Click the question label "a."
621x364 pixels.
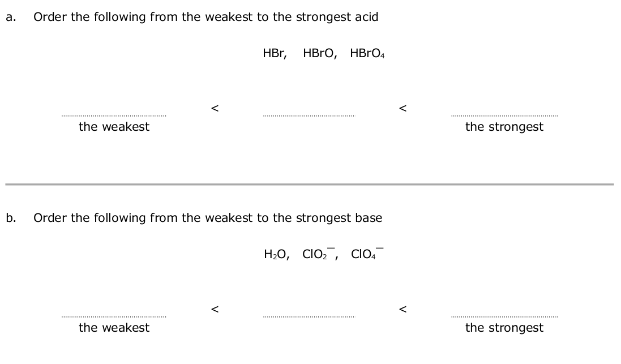pos(10,17)
